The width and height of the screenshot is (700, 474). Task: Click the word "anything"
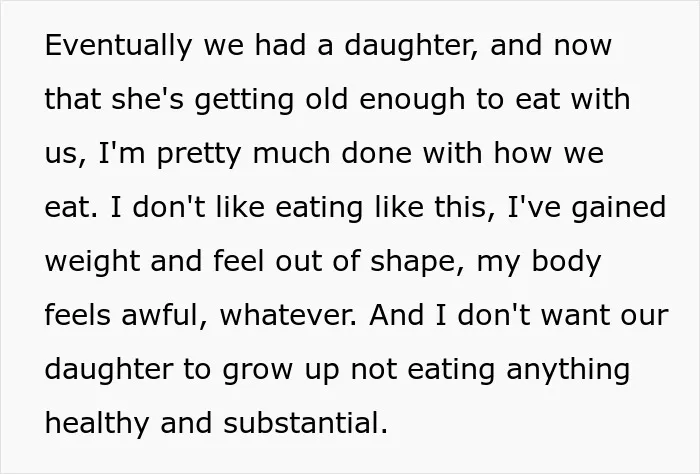[x=568, y=370]
